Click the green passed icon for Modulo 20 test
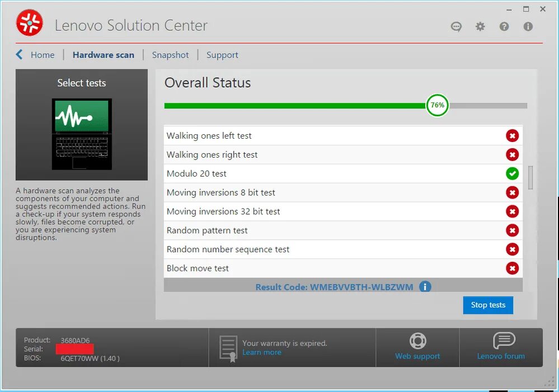This screenshot has height=392, width=559. [513, 173]
